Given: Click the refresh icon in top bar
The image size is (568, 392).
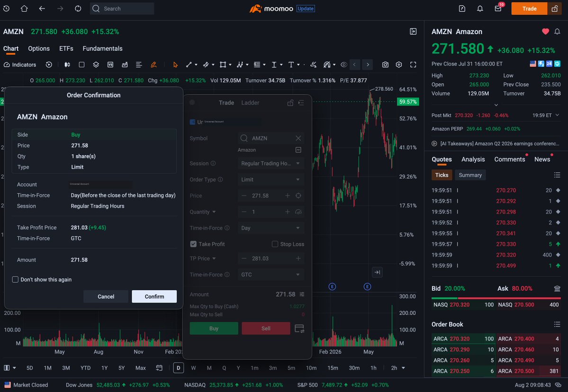Looking at the screenshot, I should point(78,9).
